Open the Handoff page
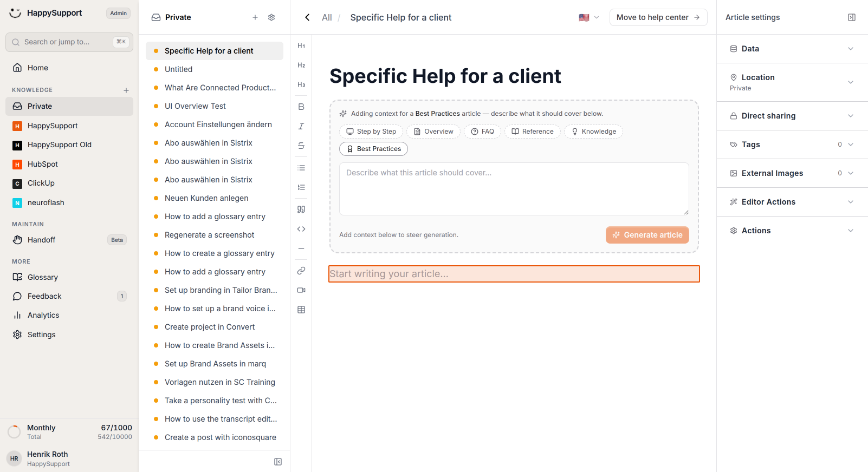Viewport: 868px width, 472px height. [69, 240]
